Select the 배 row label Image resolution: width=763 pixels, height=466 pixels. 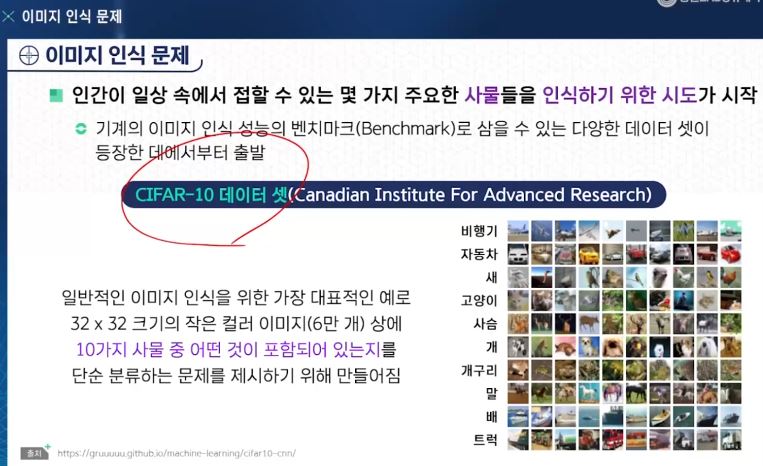pos(491,417)
